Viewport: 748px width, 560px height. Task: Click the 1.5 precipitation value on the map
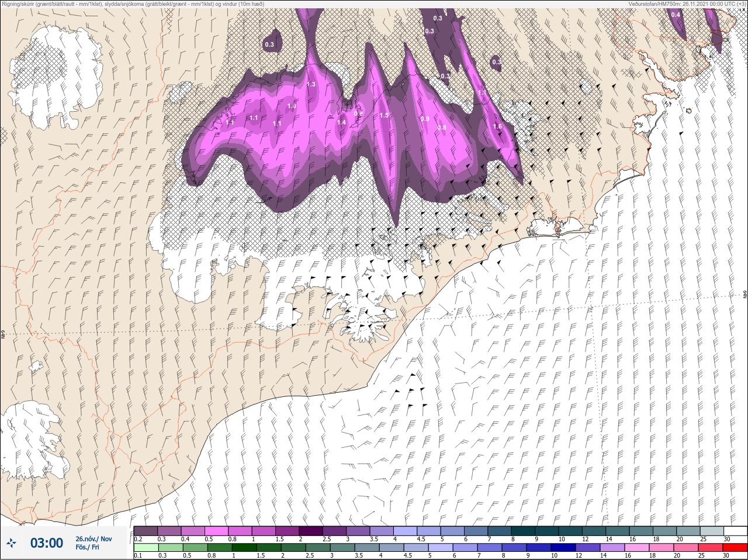point(384,116)
